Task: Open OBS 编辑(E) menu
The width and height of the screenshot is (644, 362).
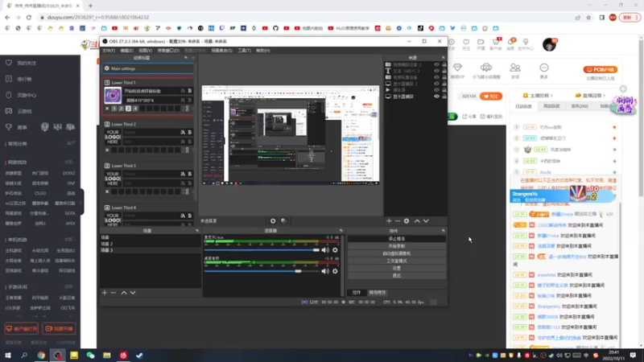Action: click(x=126, y=51)
